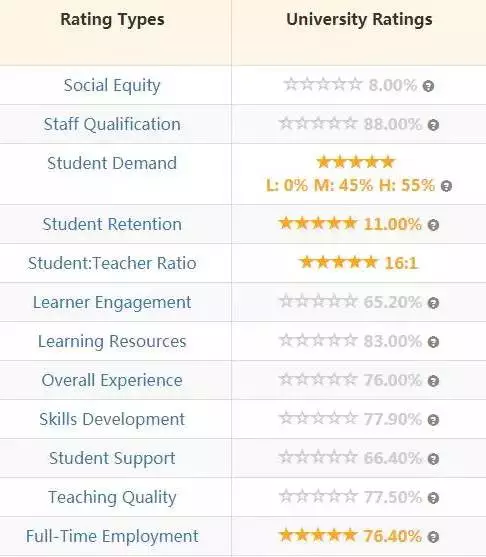Click help icon beside Learner Engagement 65.20%
Viewport: 486px width, 557px height.
coord(433,303)
